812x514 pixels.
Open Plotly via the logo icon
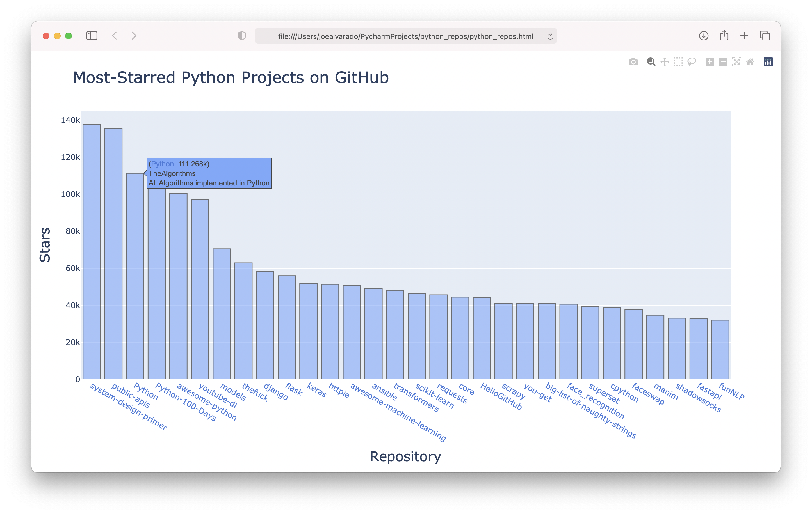(768, 62)
